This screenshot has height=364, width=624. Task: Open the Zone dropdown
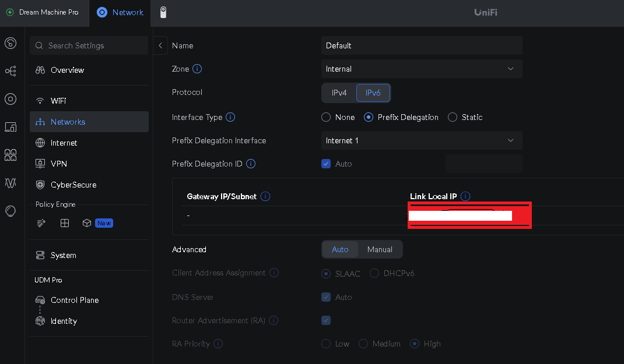422,69
